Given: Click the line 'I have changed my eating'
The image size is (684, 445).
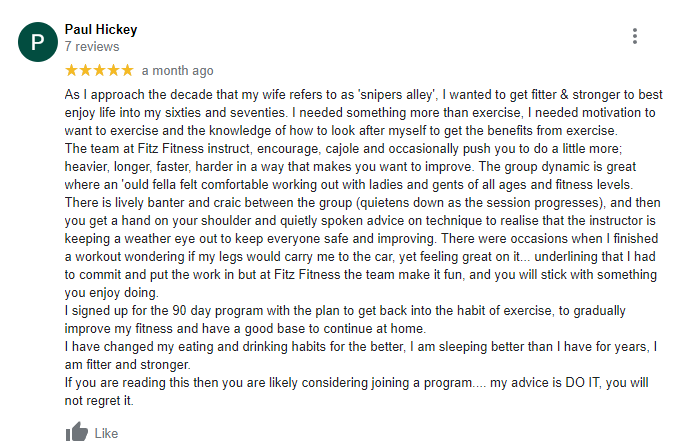Looking at the screenshot, I should (x=361, y=347).
